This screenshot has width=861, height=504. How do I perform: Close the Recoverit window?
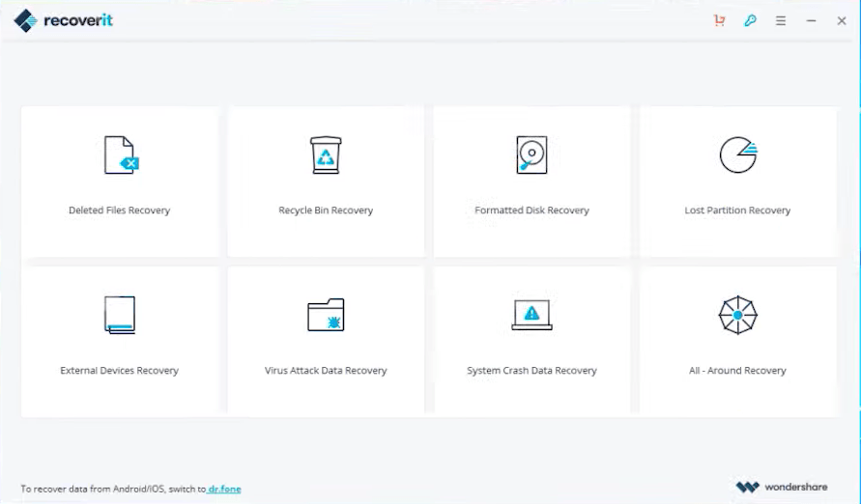tap(841, 20)
